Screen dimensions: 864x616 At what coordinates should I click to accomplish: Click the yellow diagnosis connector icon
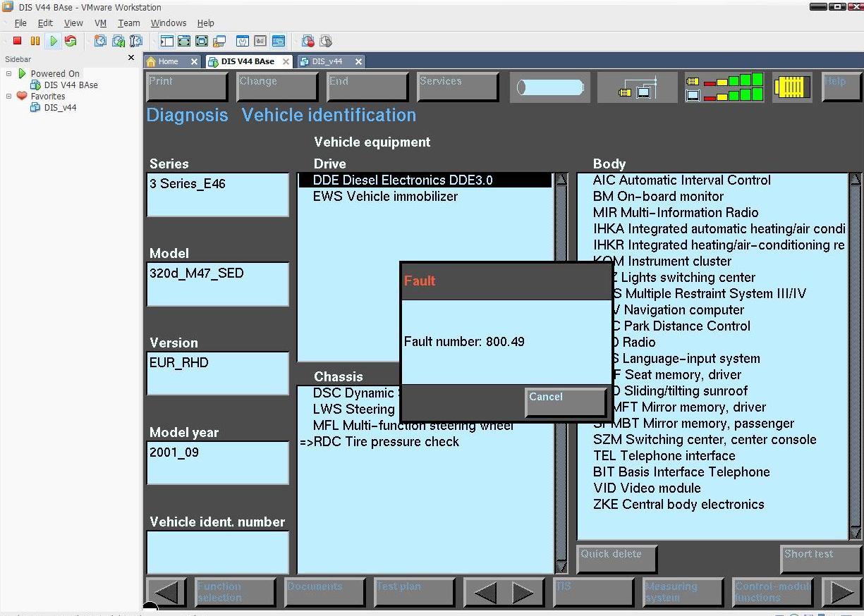(791, 87)
